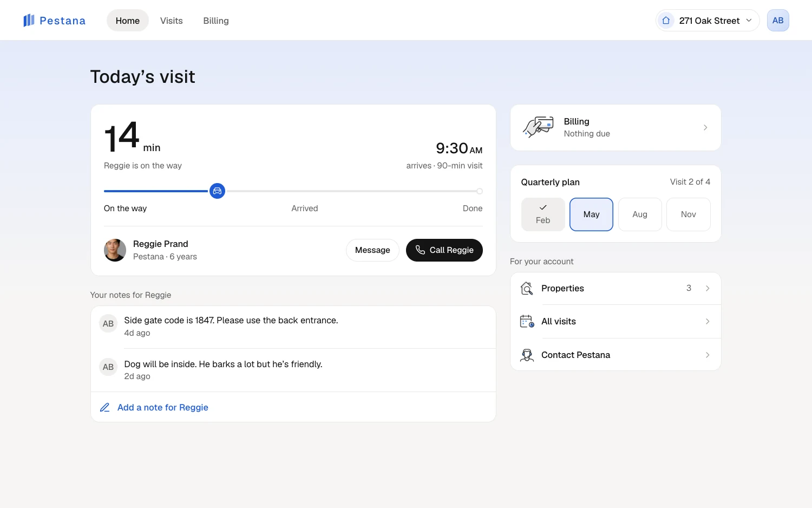Click the 'Done' progress step label
Image resolution: width=812 pixels, height=508 pixels.
tap(473, 209)
